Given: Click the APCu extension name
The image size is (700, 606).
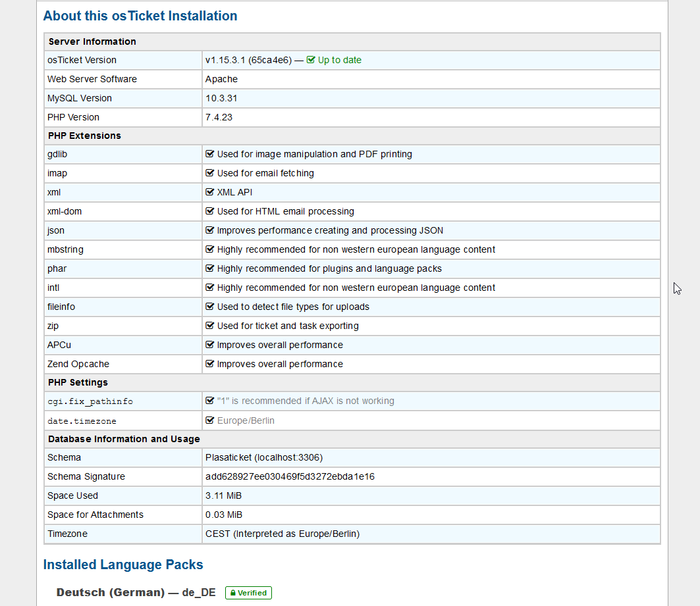Looking at the screenshot, I should 59,345.
